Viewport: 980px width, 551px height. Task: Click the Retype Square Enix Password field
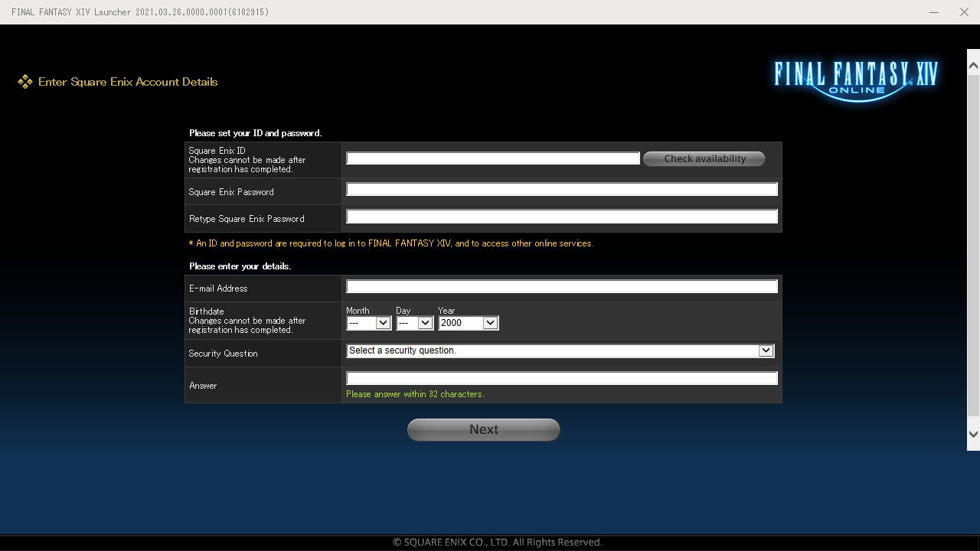[x=561, y=216]
